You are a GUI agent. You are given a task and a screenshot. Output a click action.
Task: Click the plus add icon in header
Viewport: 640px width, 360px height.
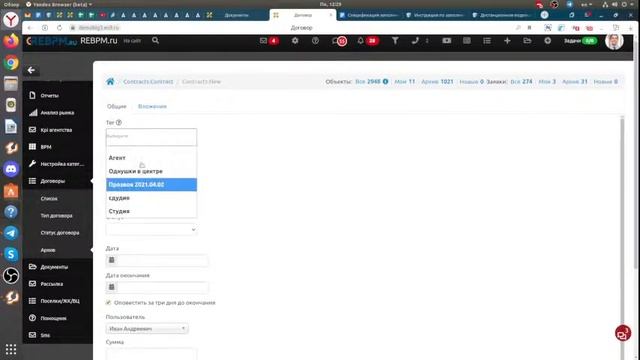507,41
